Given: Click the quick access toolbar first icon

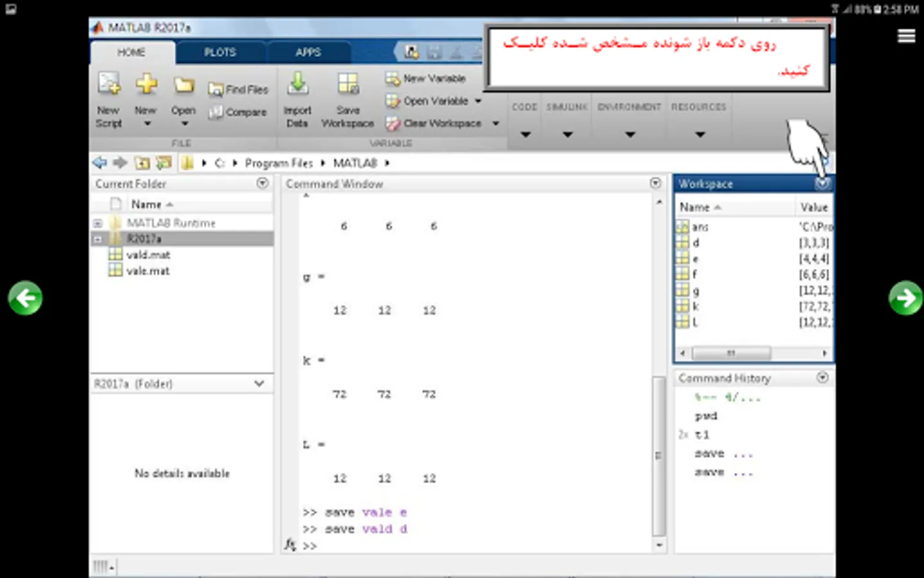Looking at the screenshot, I should tap(411, 52).
